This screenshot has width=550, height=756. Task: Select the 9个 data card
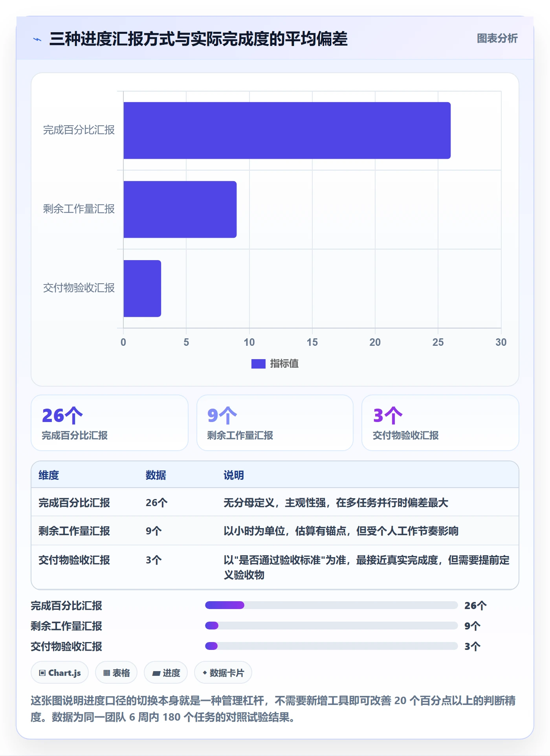pos(275,423)
